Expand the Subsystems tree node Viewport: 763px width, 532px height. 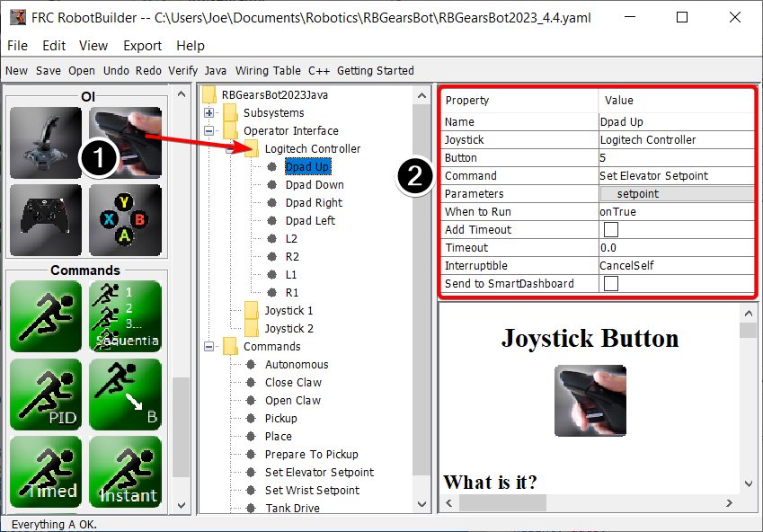click(208, 113)
